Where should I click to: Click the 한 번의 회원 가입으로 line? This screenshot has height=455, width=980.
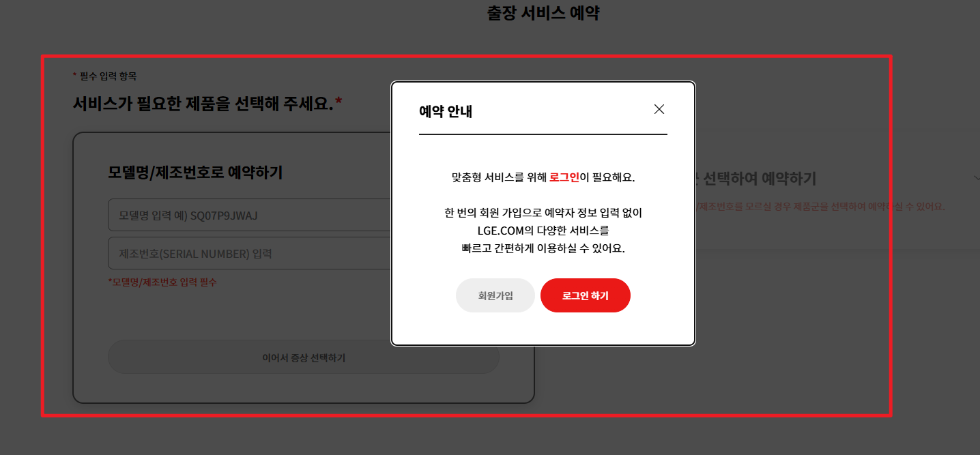543,213
